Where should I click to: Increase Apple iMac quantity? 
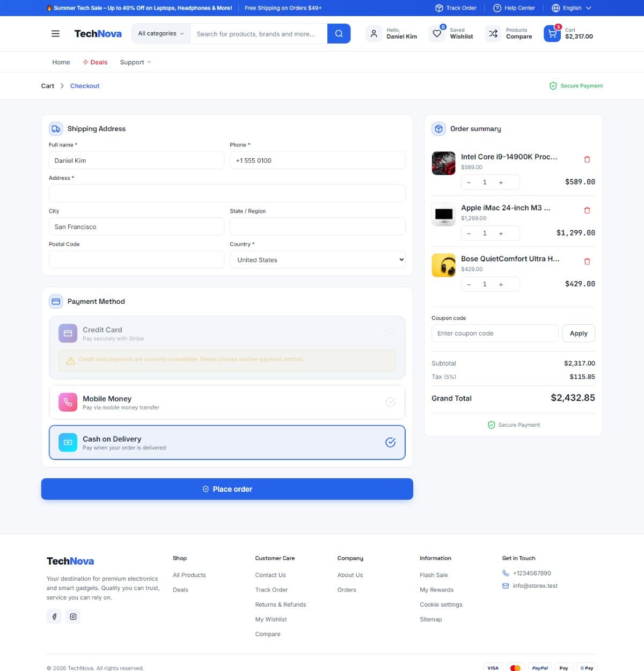pyautogui.click(x=501, y=234)
